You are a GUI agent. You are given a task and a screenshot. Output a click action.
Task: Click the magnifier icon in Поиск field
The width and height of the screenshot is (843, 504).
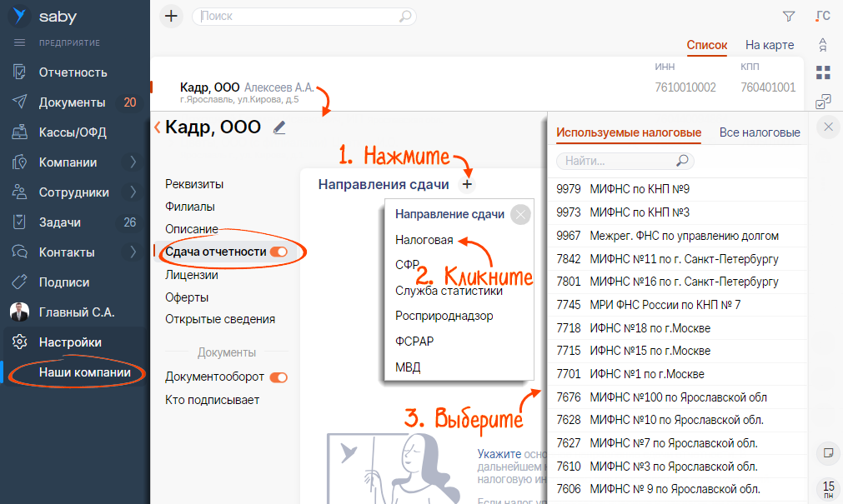[x=405, y=16]
